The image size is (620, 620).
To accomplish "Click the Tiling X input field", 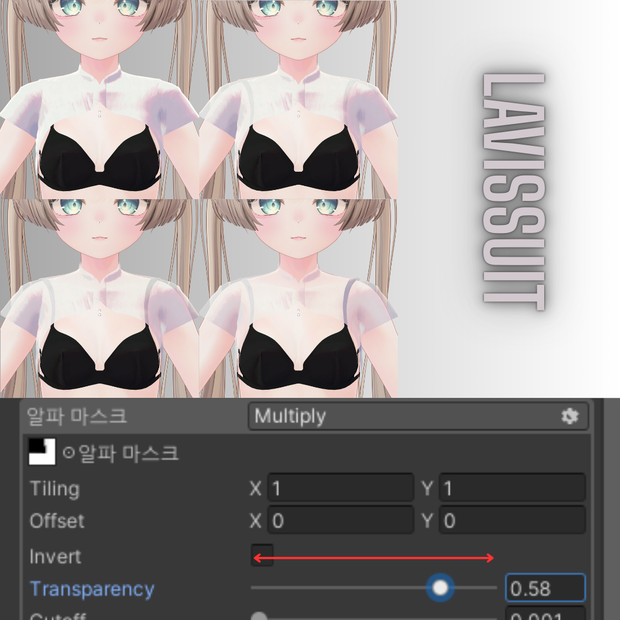I will (341, 488).
